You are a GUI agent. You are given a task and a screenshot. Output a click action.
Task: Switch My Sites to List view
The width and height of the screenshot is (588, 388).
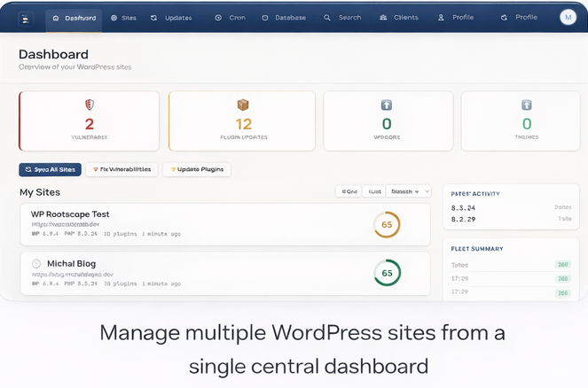tap(374, 191)
